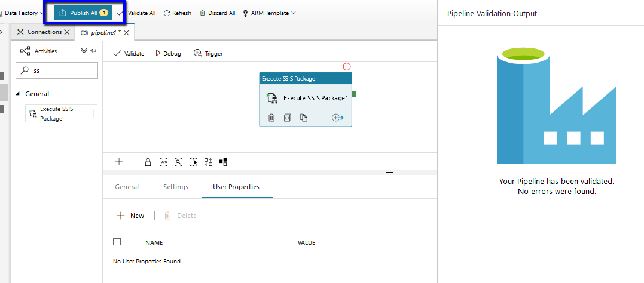The width and height of the screenshot is (644, 283).
Task: Switch to the Settings tab
Action: click(x=176, y=187)
